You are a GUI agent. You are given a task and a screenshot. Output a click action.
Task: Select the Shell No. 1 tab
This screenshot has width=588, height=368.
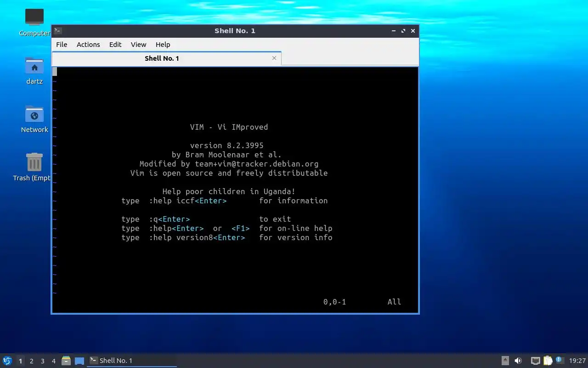166,58
